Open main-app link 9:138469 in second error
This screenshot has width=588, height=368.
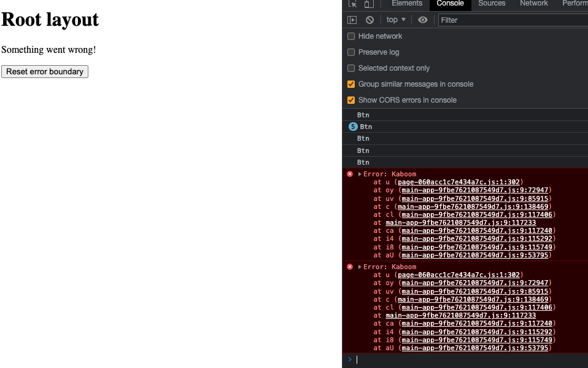pyautogui.click(x=473, y=299)
